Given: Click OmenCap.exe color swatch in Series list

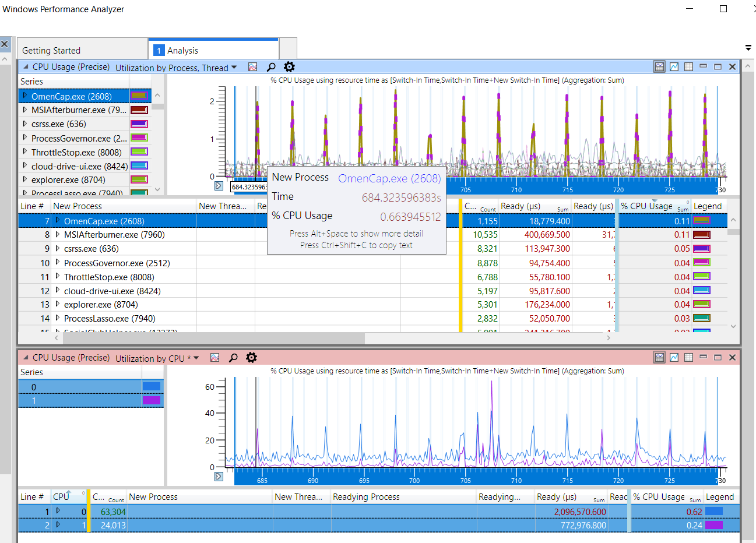Looking at the screenshot, I should tap(139, 96).
